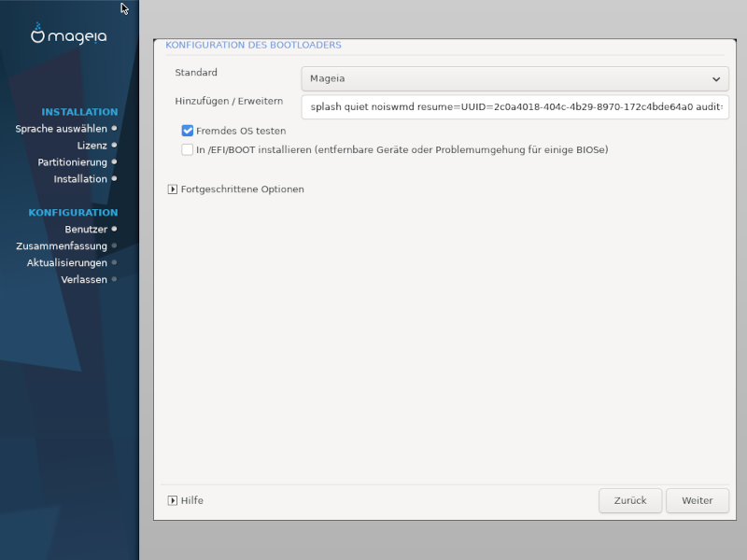Screen dimensions: 747x560
Task: Select Sprache auswählen step in sidebar
Action: [61, 129]
